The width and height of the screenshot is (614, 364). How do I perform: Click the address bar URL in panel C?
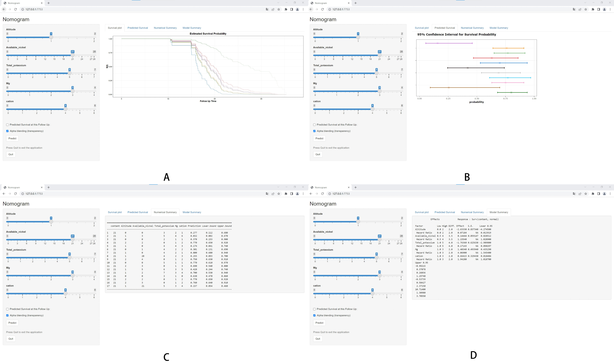coord(34,194)
